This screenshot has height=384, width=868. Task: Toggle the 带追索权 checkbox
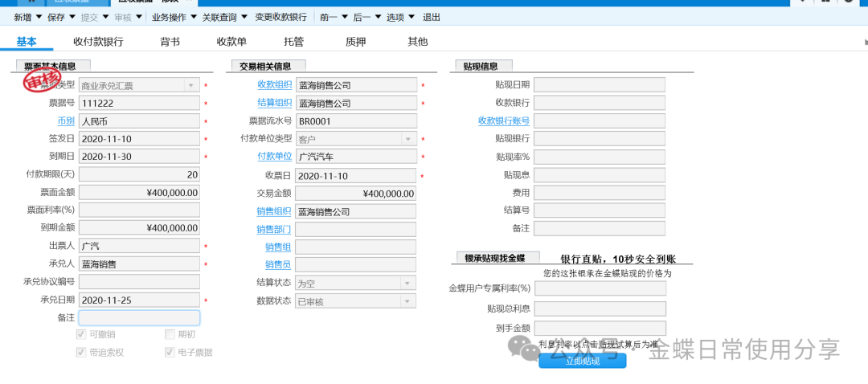pyautogui.click(x=81, y=352)
